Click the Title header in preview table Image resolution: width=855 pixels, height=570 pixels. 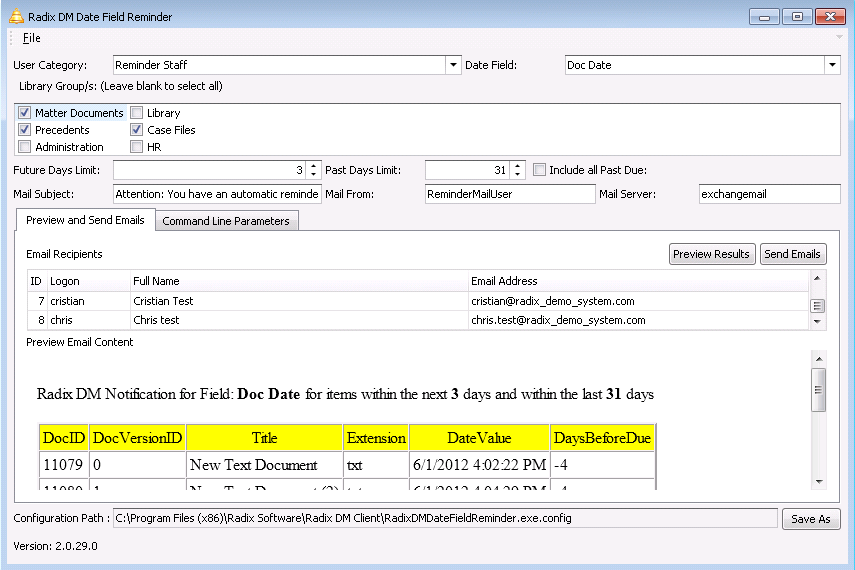(x=264, y=438)
